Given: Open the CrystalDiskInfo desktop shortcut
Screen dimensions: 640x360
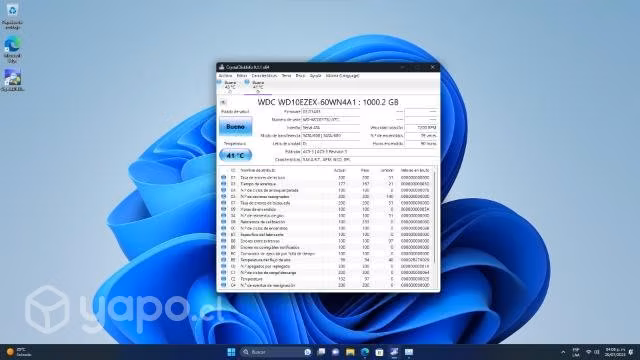Looking at the screenshot, I should tap(13, 80).
